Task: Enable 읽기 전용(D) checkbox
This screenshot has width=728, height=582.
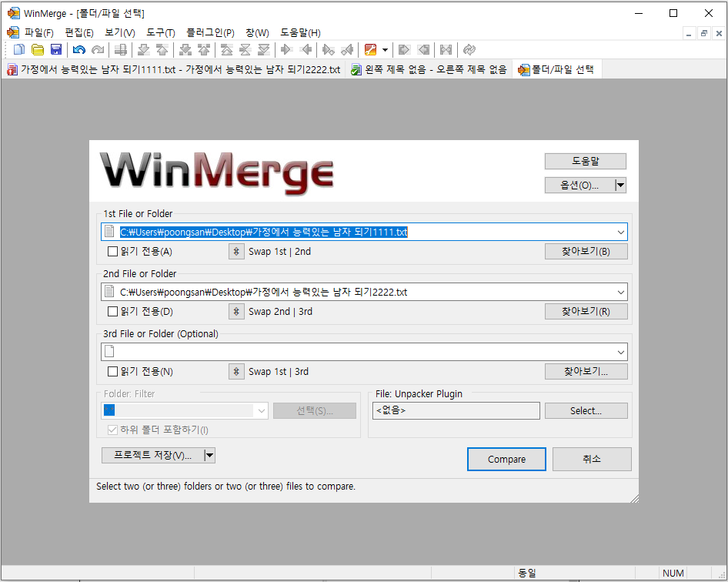Action: [x=112, y=312]
